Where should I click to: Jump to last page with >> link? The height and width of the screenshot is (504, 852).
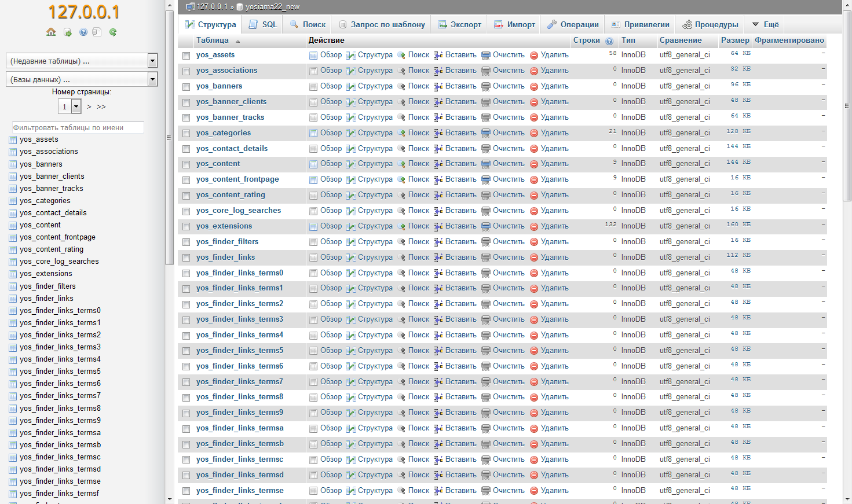[101, 106]
